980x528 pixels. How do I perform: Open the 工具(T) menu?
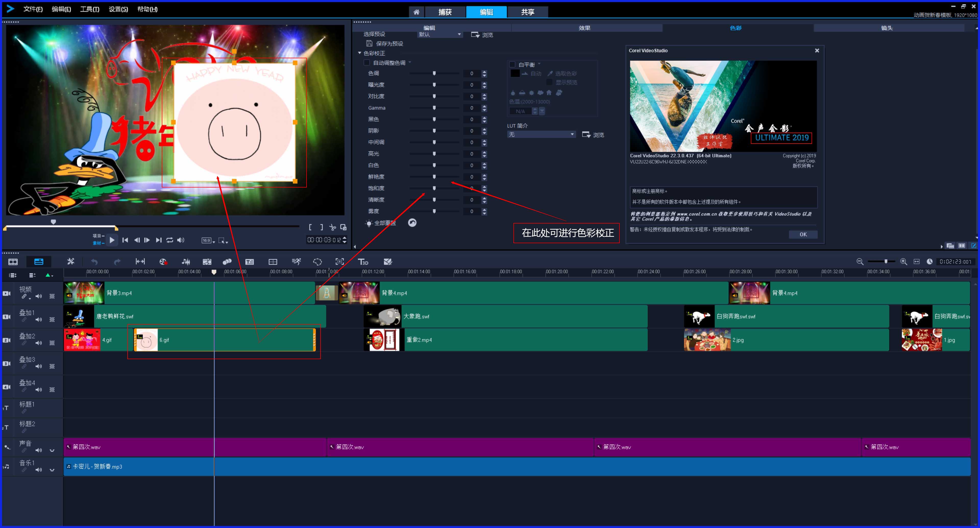90,9
